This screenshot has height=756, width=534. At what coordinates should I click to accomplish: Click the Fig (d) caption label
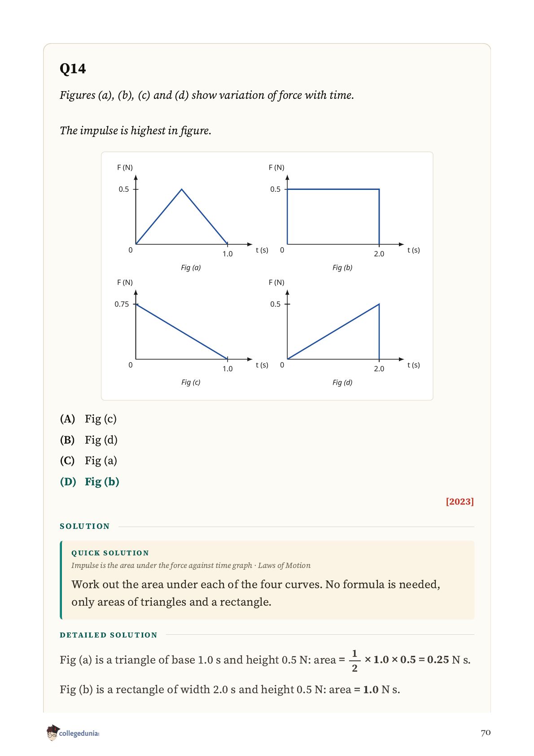[x=342, y=382]
